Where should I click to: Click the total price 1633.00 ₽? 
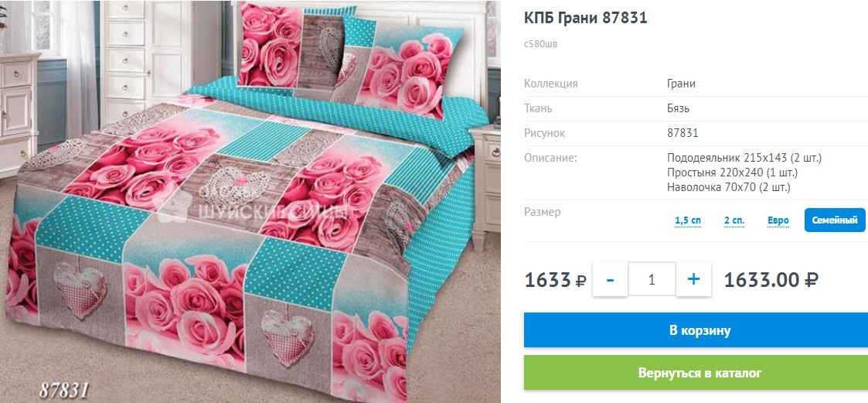click(x=771, y=280)
